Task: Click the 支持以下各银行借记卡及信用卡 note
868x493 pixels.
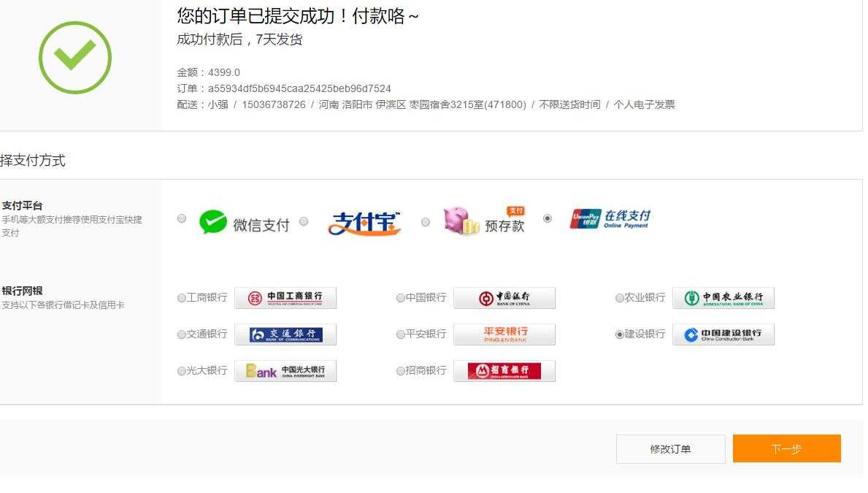Action: click(63, 305)
